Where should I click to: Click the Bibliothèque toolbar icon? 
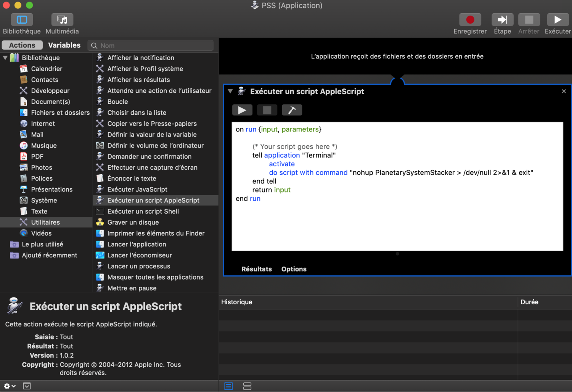(21, 23)
